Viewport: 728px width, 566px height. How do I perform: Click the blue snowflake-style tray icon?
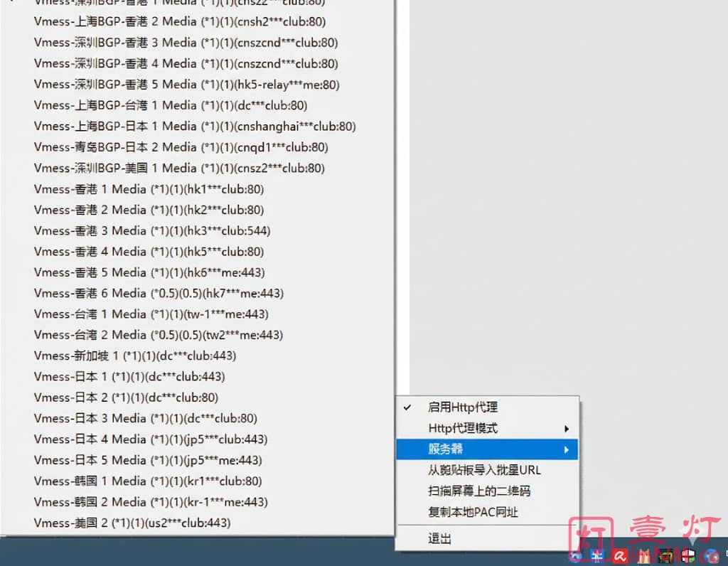click(599, 556)
